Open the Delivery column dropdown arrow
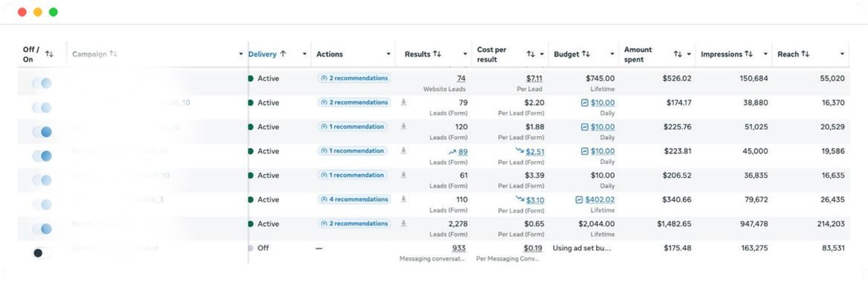This screenshot has width=868, height=281. point(305,54)
